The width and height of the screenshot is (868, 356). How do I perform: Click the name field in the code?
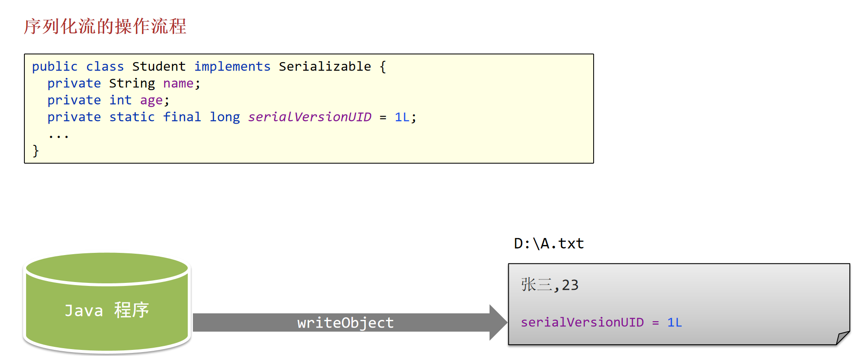(x=178, y=83)
